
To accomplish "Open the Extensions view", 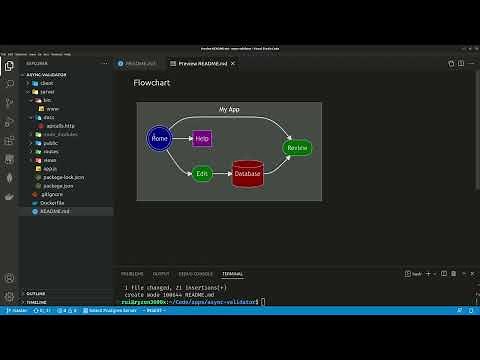I will coord(9,140).
